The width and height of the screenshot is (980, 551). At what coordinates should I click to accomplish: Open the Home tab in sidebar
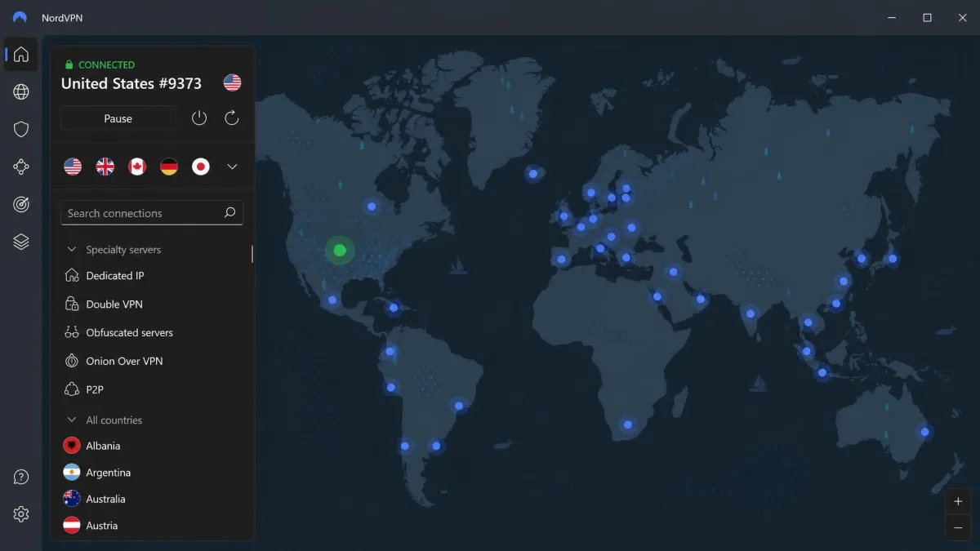pos(21,55)
